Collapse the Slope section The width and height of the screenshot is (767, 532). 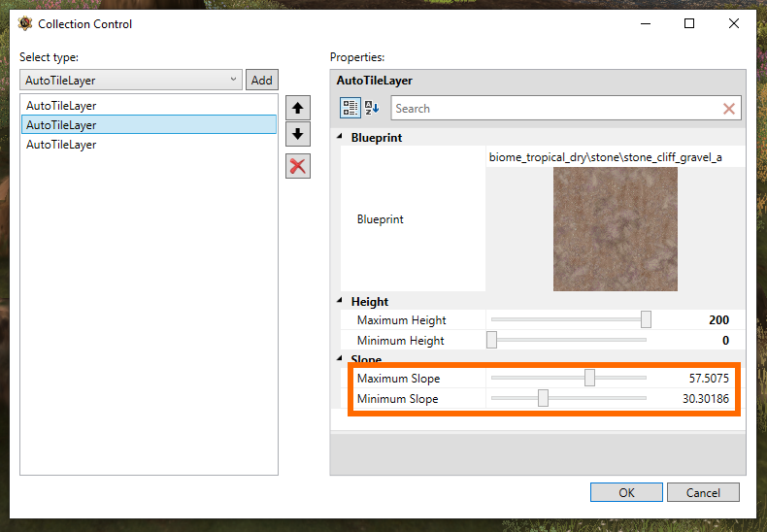(340, 358)
